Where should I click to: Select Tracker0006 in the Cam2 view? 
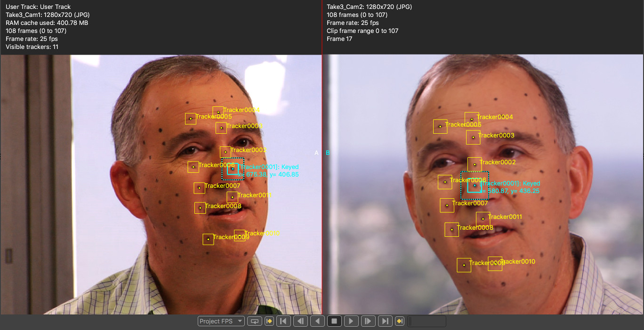pyautogui.click(x=445, y=182)
